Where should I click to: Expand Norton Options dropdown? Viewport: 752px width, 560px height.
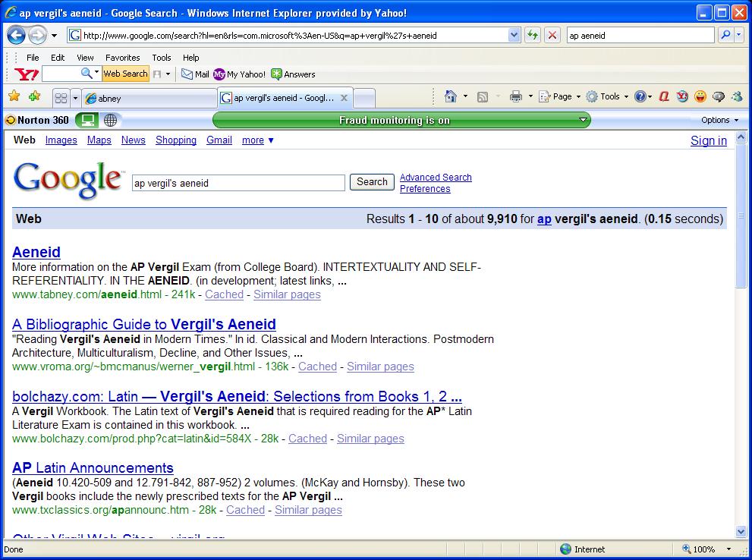(720, 120)
